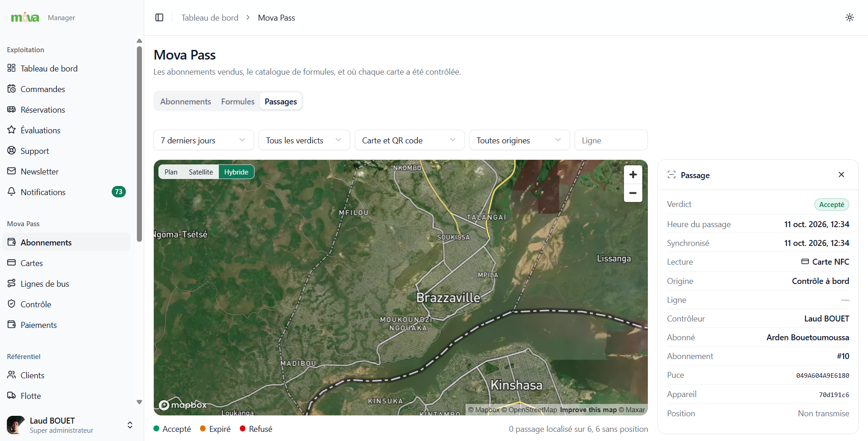Switch map to Plan view
Screen dimensions: 868x441
point(171,172)
